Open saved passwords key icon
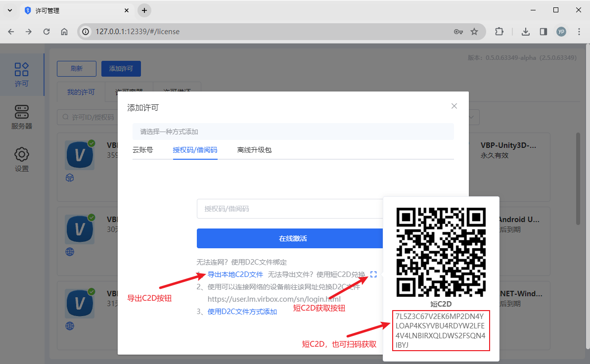 458,32
